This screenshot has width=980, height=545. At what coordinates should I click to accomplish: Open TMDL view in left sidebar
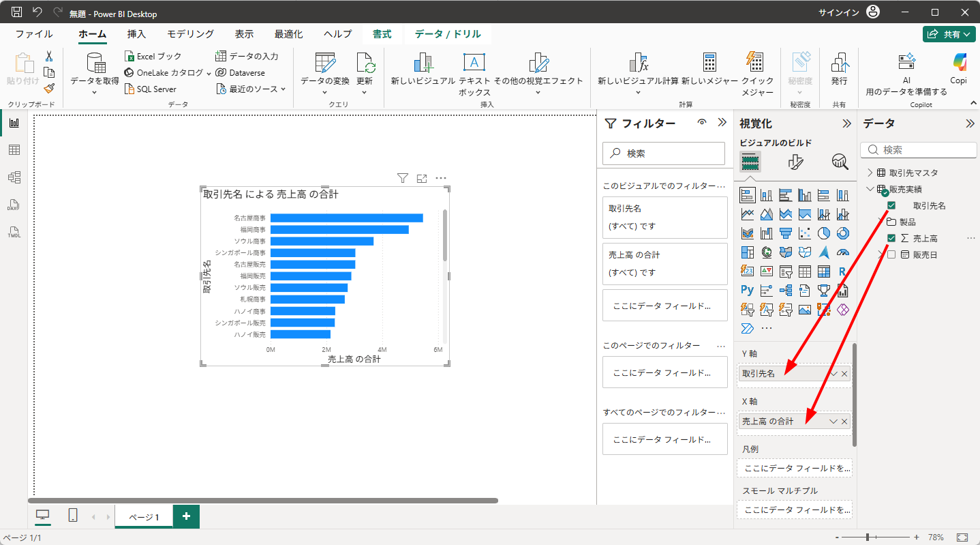pos(14,232)
